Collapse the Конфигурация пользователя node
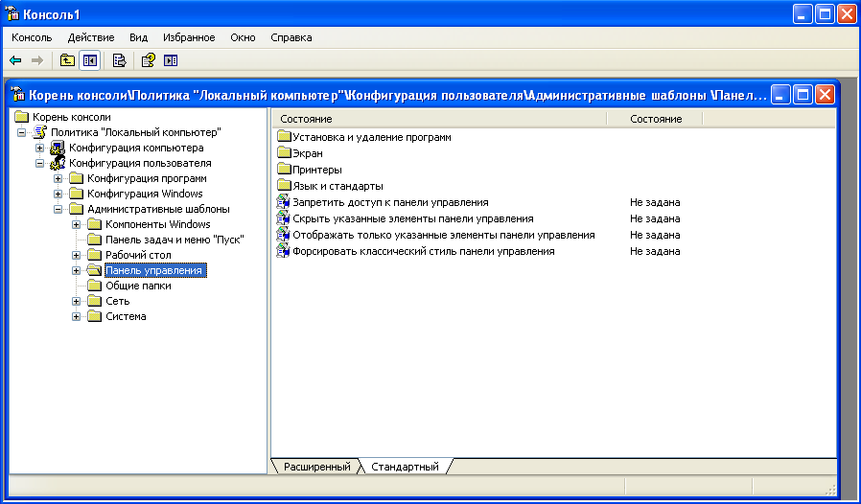Image resolution: width=861 pixels, height=504 pixels. [39, 163]
